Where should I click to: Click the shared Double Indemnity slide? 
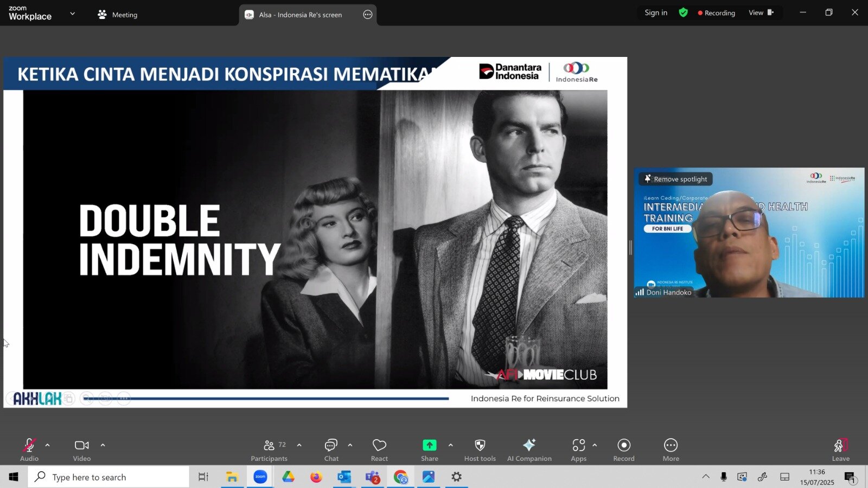pos(315,232)
